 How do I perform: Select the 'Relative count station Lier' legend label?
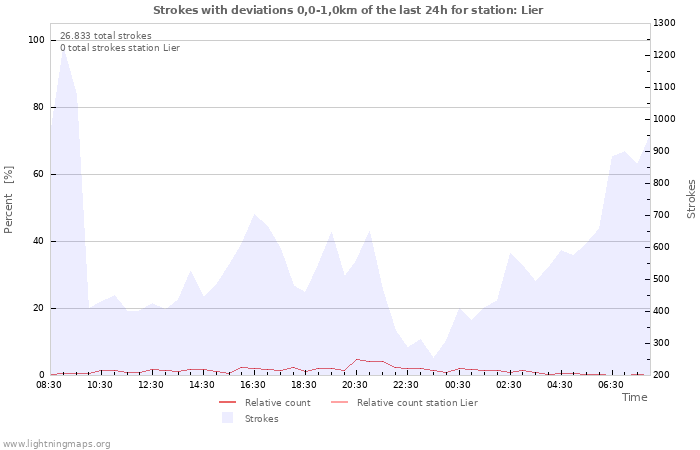417,403
